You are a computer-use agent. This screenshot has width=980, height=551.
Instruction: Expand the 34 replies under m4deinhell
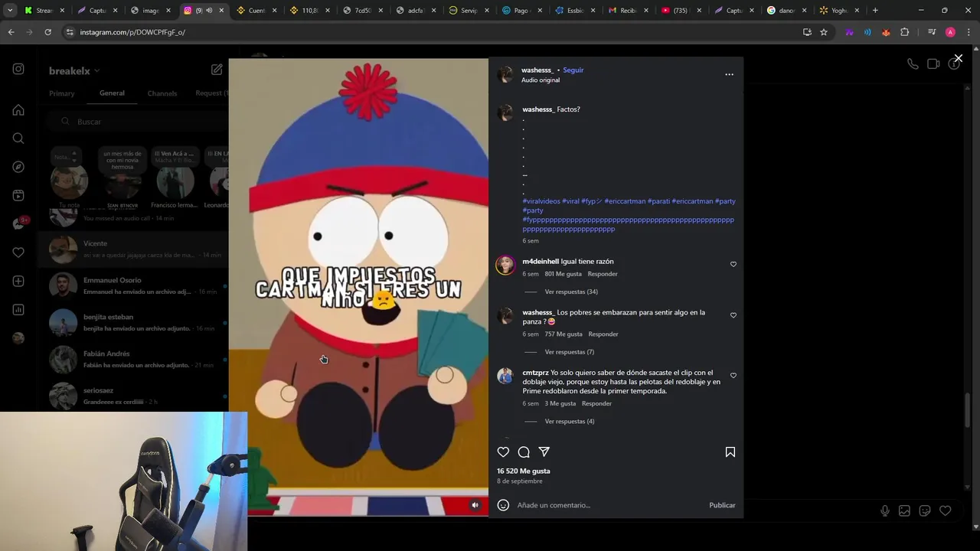coord(571,292)
